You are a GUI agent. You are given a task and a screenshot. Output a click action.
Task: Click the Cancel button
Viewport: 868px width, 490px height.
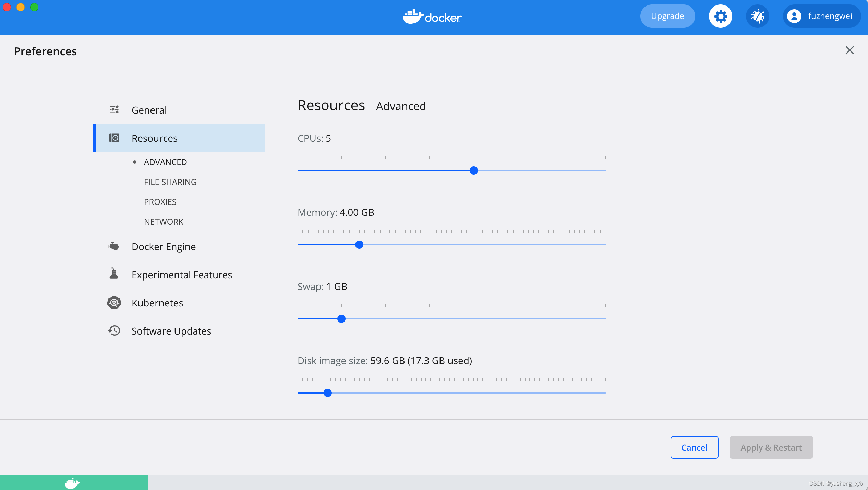point(694,447)
